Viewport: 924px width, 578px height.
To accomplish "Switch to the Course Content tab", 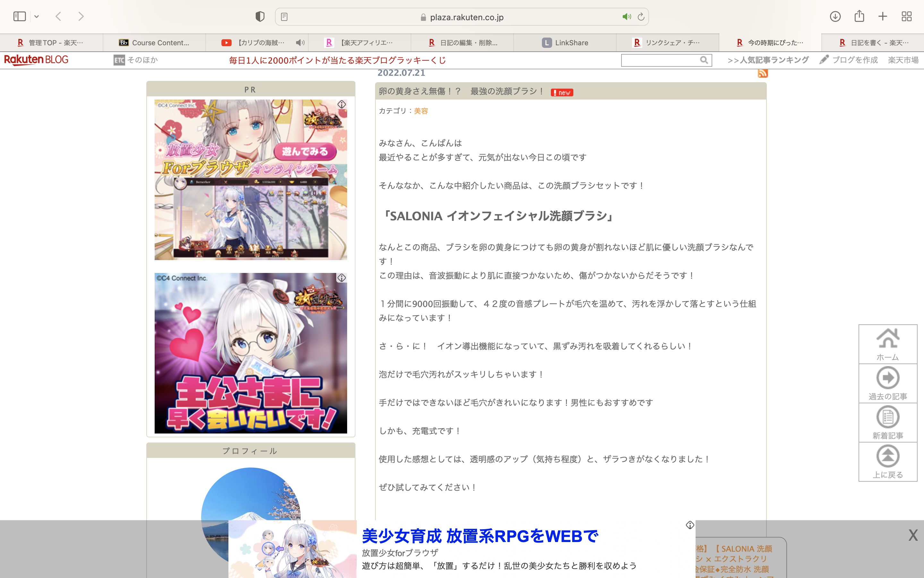I will [154, 42].
